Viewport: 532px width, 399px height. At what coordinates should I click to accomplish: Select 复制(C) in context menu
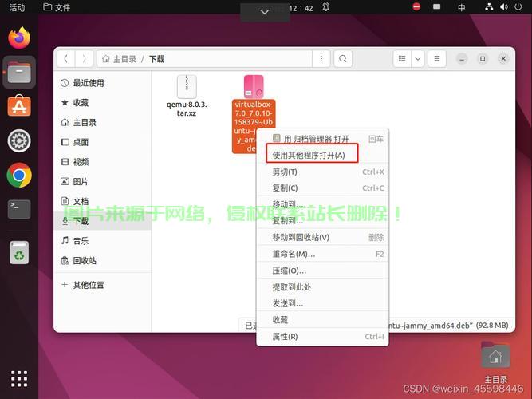[x=322, y=188]
